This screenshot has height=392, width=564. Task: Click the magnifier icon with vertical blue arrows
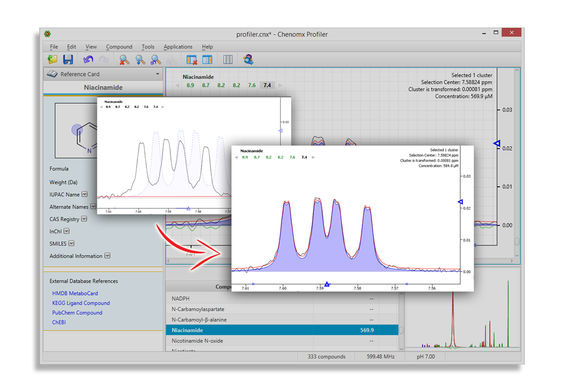[140, 60]
